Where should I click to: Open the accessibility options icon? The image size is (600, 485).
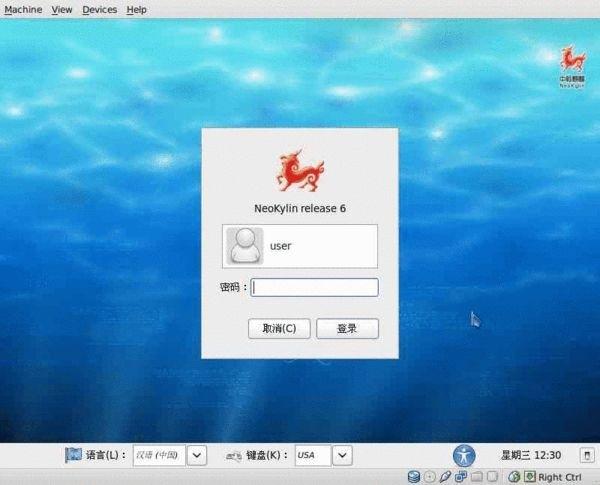(x=464, y=455)
